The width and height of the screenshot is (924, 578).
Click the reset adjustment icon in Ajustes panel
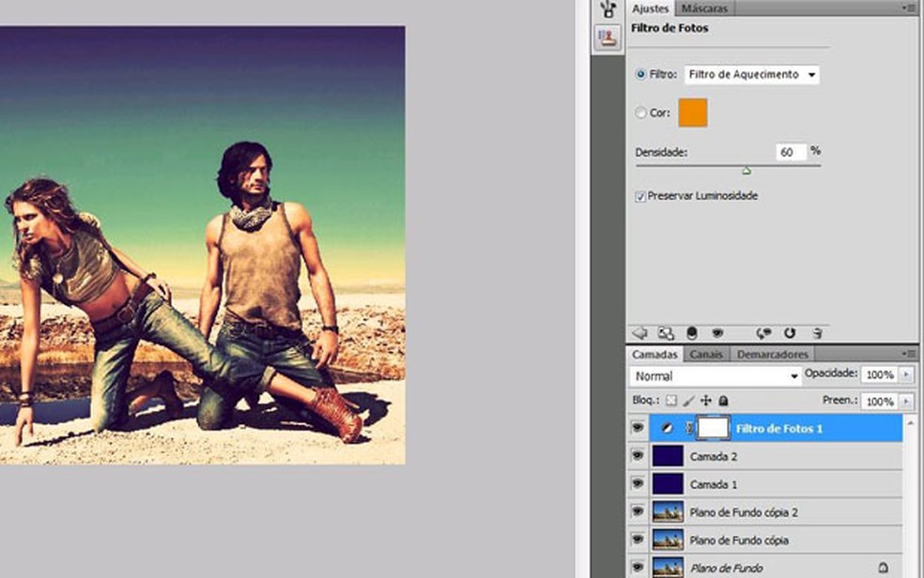[790, 333]
